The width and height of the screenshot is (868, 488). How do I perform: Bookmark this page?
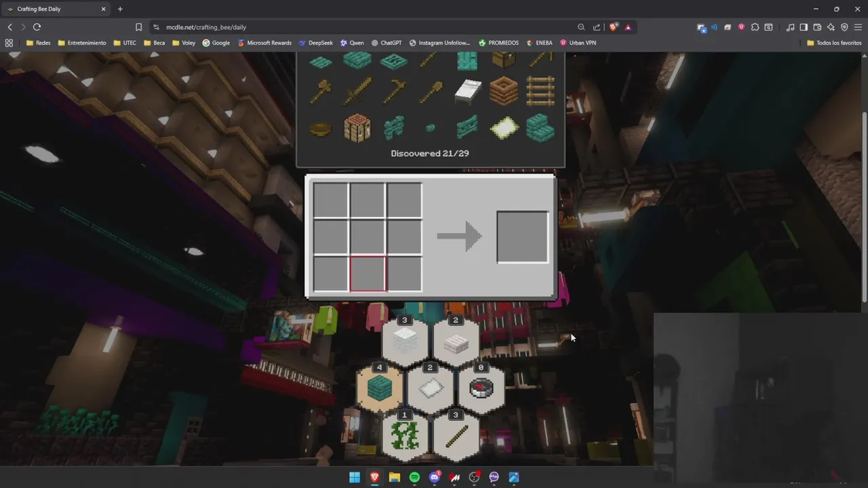(x=138, y=27)
